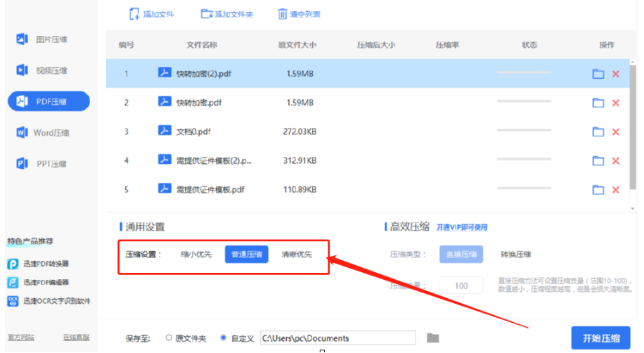
Task: Click the 添加文件 add file icon
Action: [x=134, y=14]
